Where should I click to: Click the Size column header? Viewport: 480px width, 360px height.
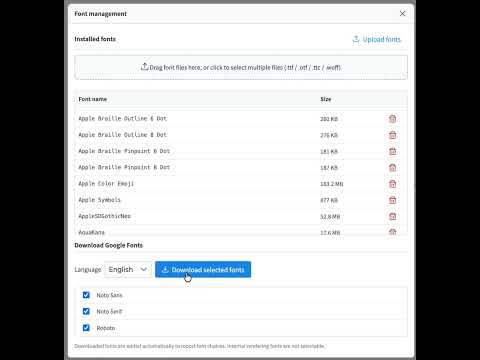[326, 99]
